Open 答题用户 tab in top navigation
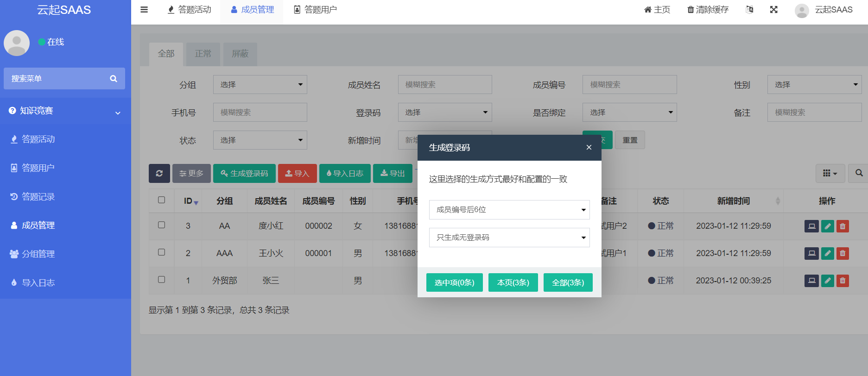Image resolution: width=868 pixels, height=376 pixels. (x=315, y=10)
